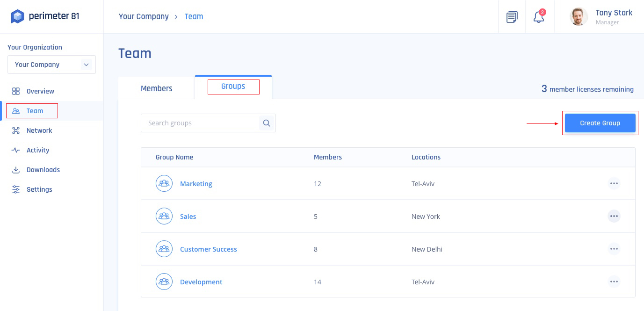Click the Sales group icon
The image size is (644, 311).
tap(164, 216)
